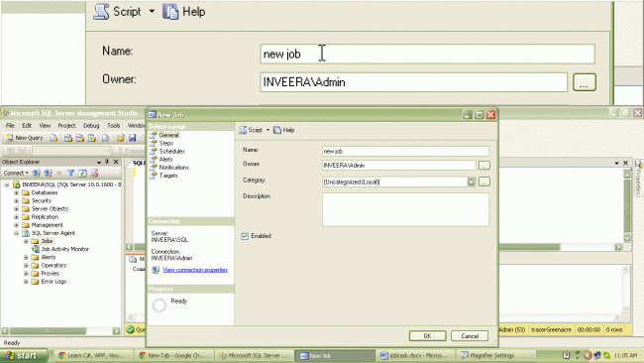Click the Disconnect icon in Object Explorer

pyautogui.click(x=49, y=174)
